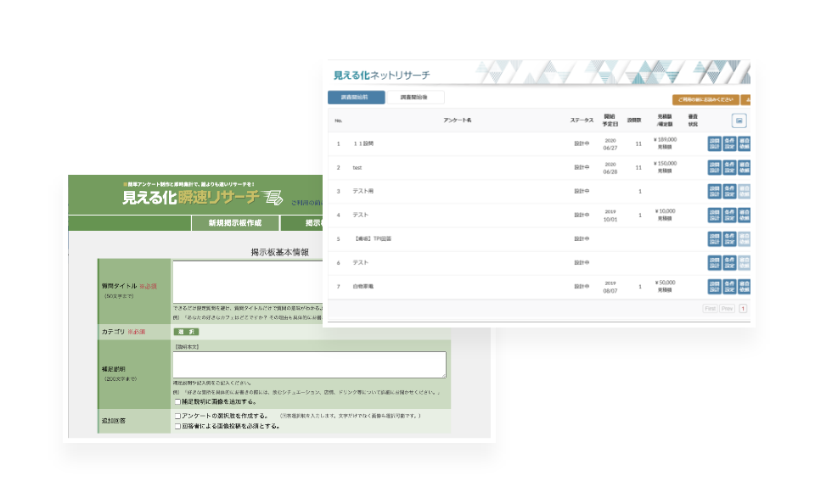The height and width of the screenshot is (504, 815).
Task: Click the 2020 06/28 start date cell
Action: [610, 168]
